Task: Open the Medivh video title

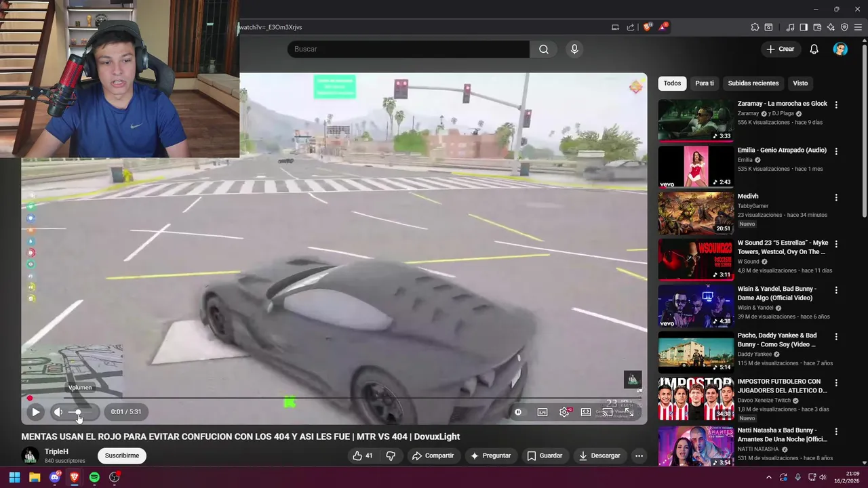Action: point(748,197)
